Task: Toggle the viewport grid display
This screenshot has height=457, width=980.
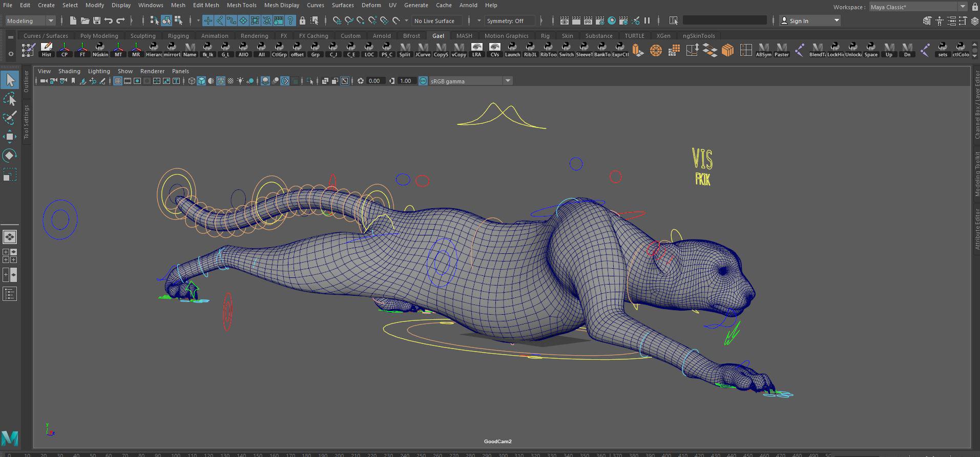Action: [118, 81]
